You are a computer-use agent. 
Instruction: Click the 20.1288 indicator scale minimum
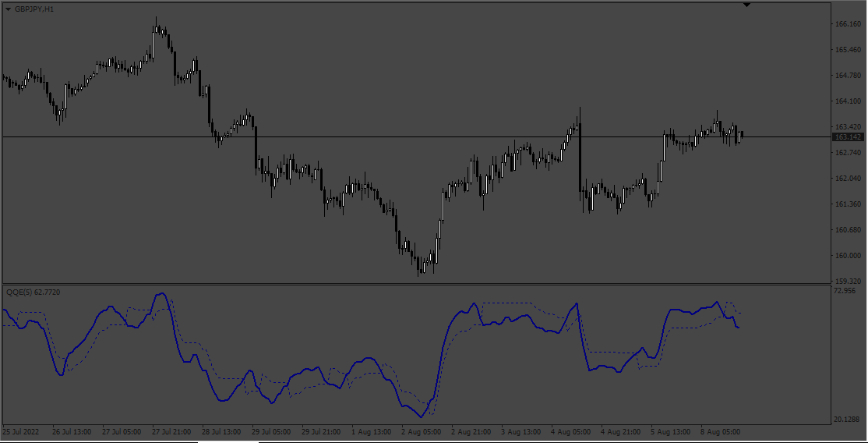point(847,420)
